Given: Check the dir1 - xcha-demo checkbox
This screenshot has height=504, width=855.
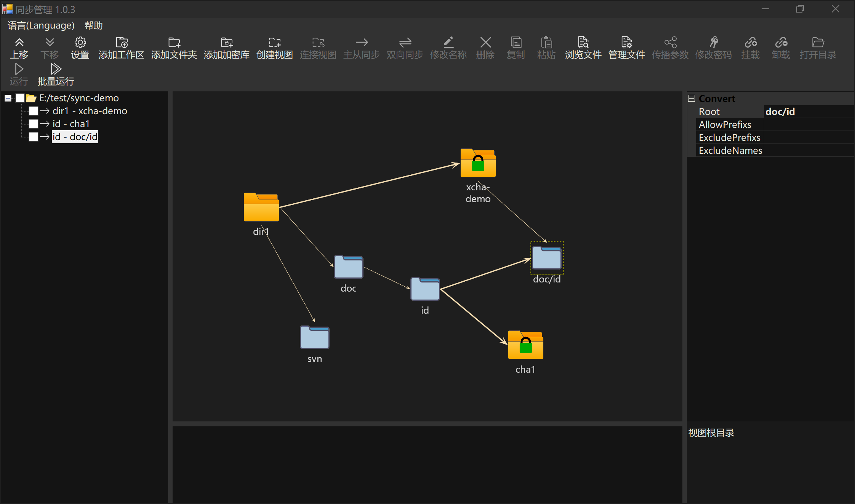Looking at the screenshot, I should (x=34, y=111).
